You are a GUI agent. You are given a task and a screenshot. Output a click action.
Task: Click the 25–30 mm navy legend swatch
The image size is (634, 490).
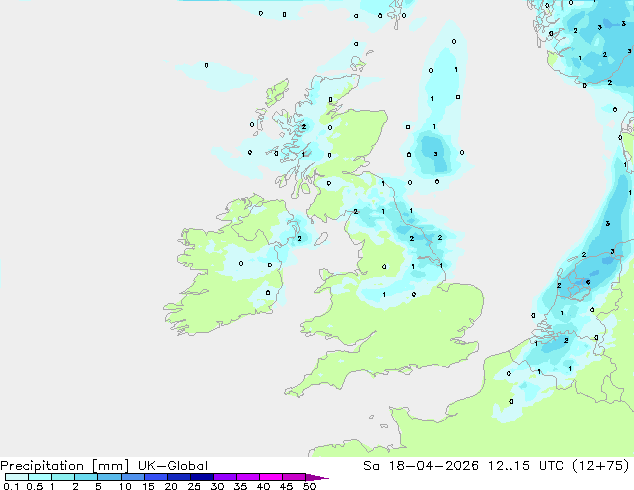(x=202, y=477)
